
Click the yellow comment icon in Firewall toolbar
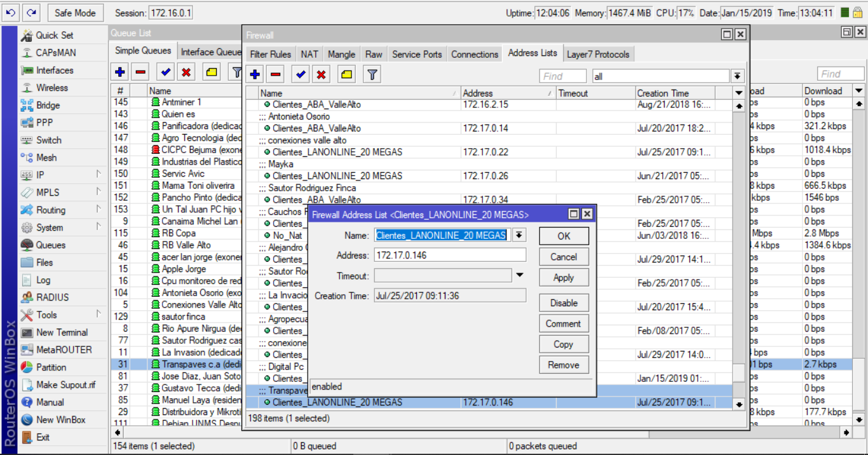tap(346, 75)
